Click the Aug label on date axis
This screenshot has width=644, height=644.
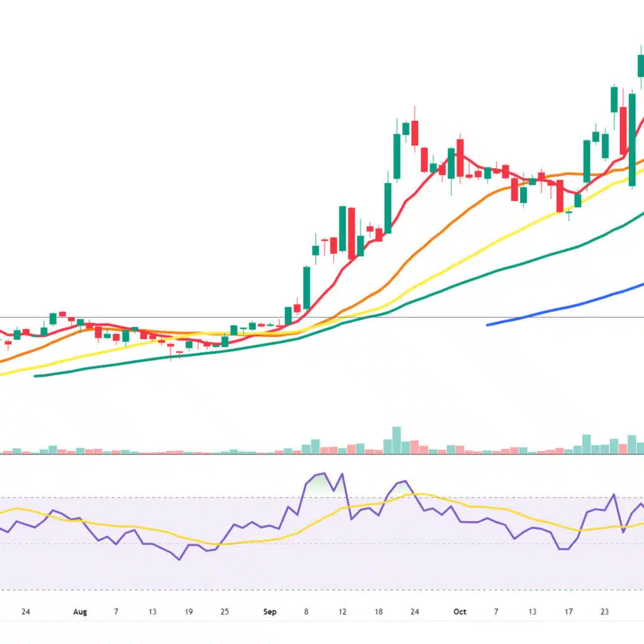(79, 611)
